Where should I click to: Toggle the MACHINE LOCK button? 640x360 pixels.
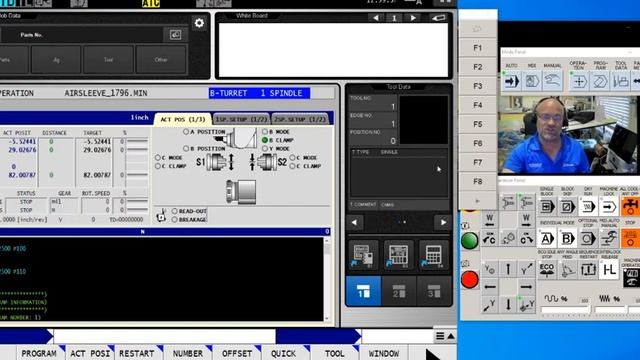(x=609, y=207)
